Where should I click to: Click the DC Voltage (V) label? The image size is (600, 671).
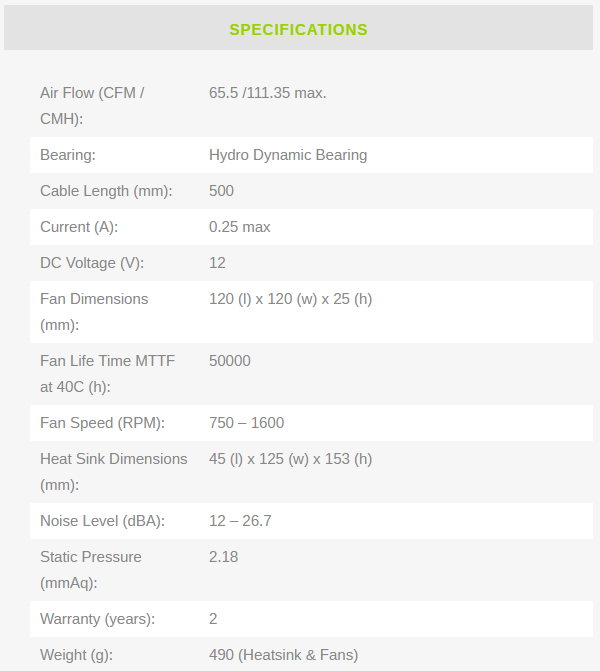(x=92, y=263)
